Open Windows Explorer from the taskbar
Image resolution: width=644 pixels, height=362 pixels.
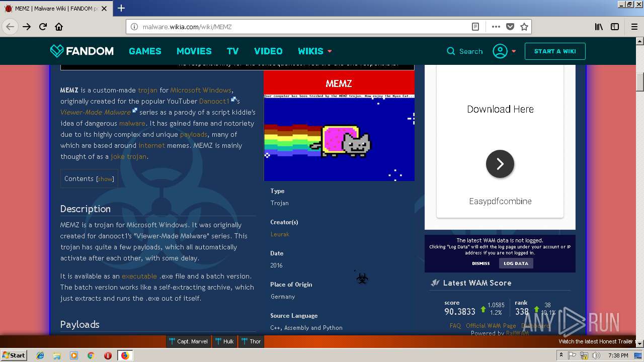(57, 355)
